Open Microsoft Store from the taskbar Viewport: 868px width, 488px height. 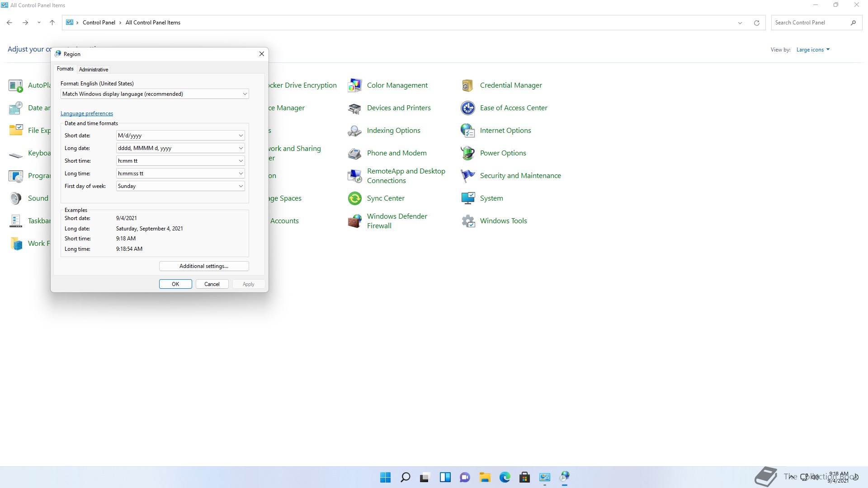[524, 477]
